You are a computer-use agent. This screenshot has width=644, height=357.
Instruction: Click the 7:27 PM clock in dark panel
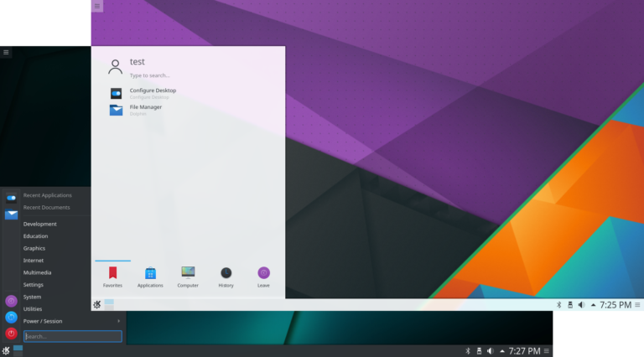(526, 350)
